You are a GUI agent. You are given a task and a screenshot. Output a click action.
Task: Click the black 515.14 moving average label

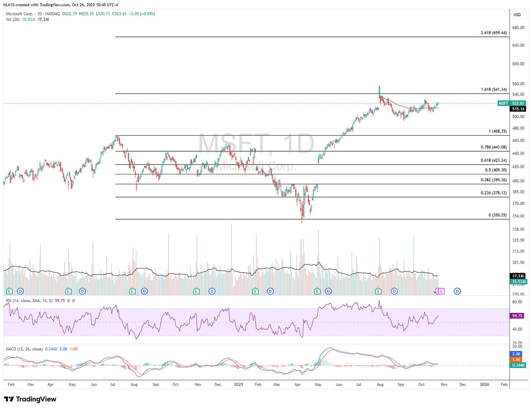(x=518, y=109)
